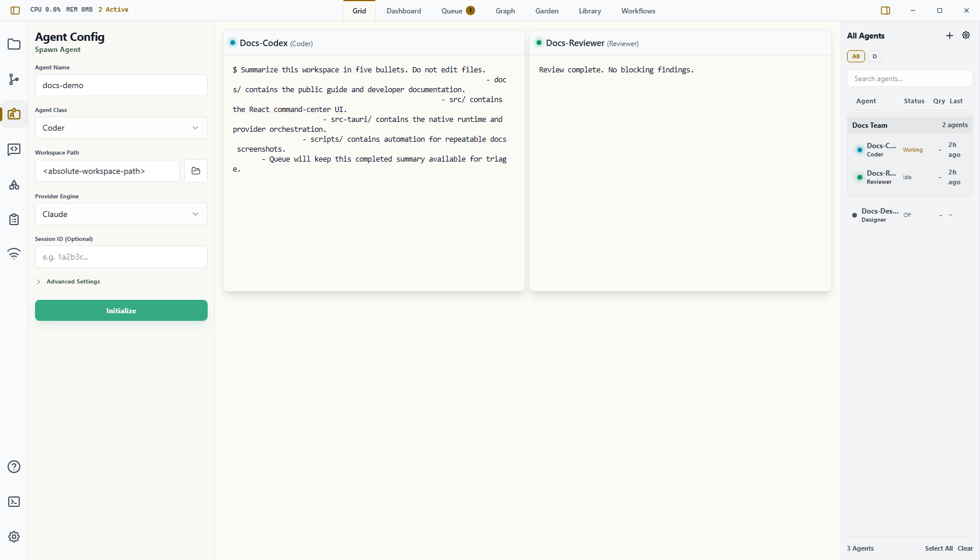This screenshot has height=560, width=980.
Task: Click the Docs-Reviewer green status dot
Action: point(539,43)
